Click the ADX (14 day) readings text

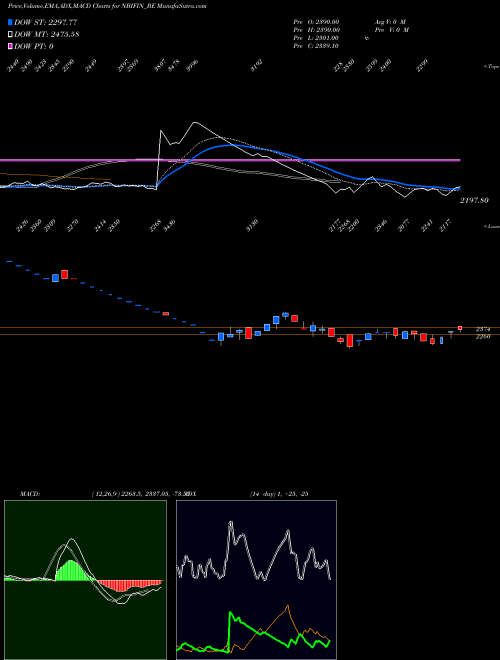(x=279, y=494)
